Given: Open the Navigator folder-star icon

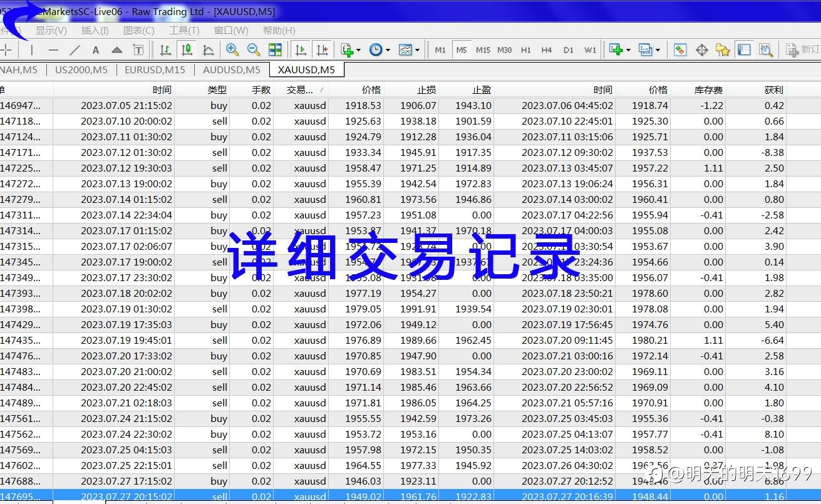Looking at the screenshot, I should tap(723, 49).
